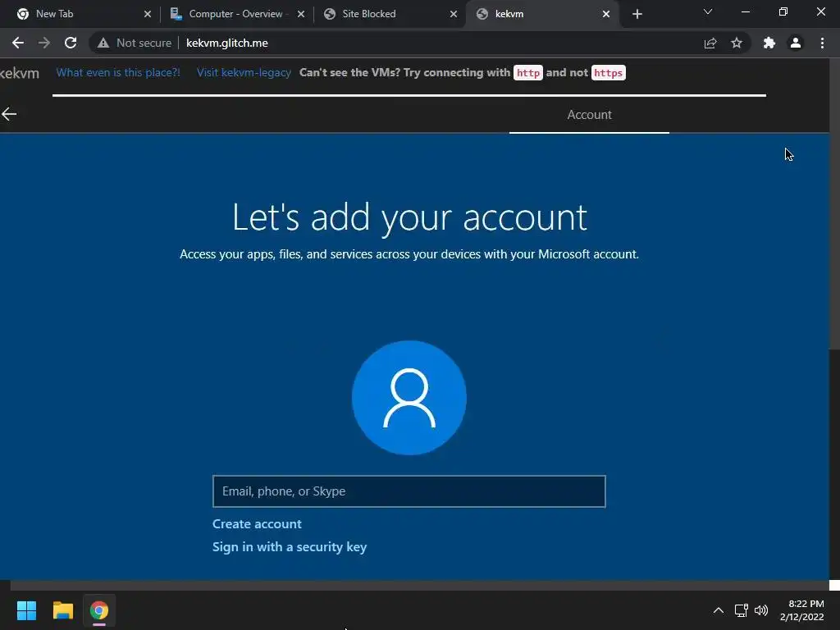840x630 pixels.
Task: Close the New Tab tab
Action: (148, 14)
